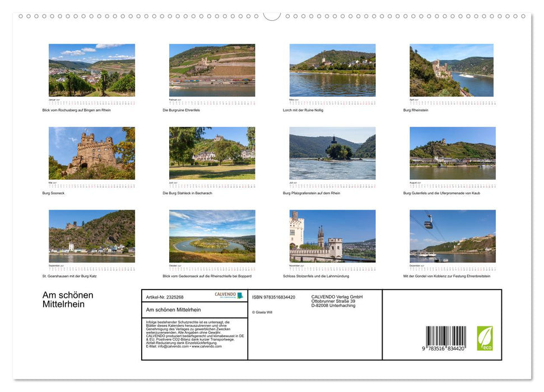Viewport: 544px width, 392px height.
Task: Click the Burg Gutenfels and Kaub photo
Action: (x=453, y=153)
